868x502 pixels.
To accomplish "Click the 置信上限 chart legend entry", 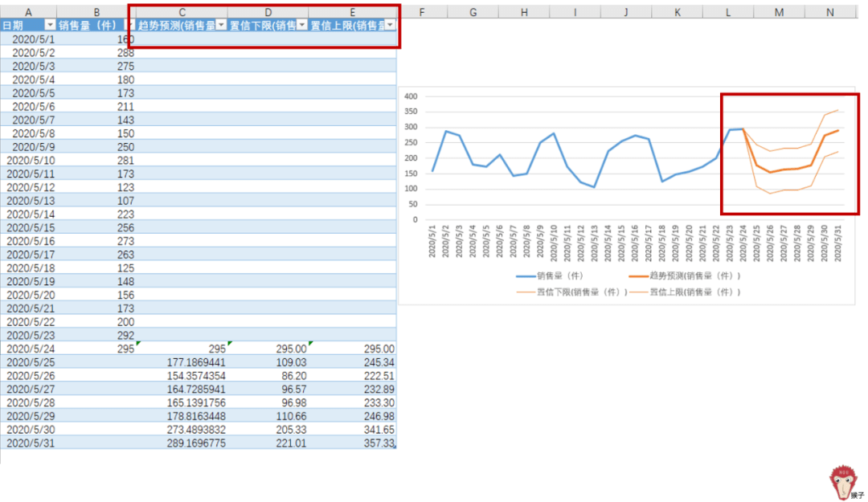I will click(x=685, y=292).
